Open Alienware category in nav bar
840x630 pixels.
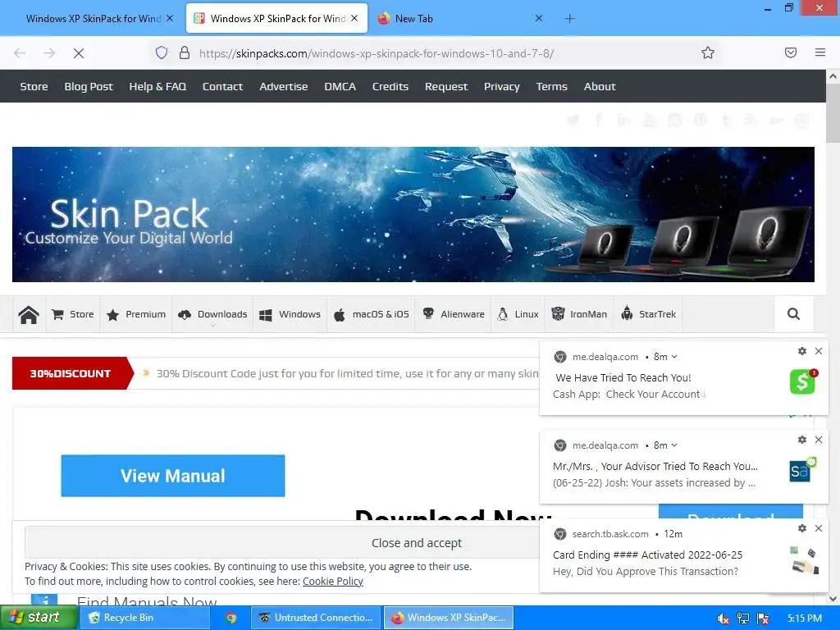click(x=453, y=314)
